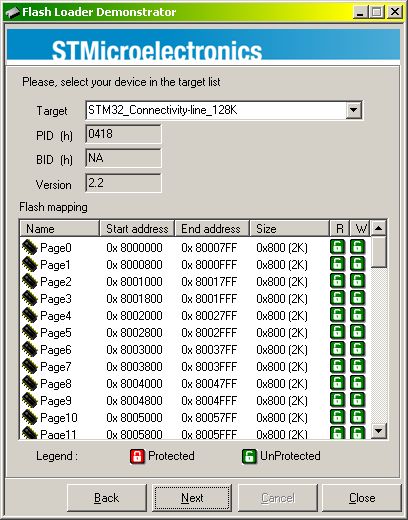The width and height of the screenshot is (408, 520).
Task: Click the green UnProtected legend lock icon
Action: [x=249, y=456]
